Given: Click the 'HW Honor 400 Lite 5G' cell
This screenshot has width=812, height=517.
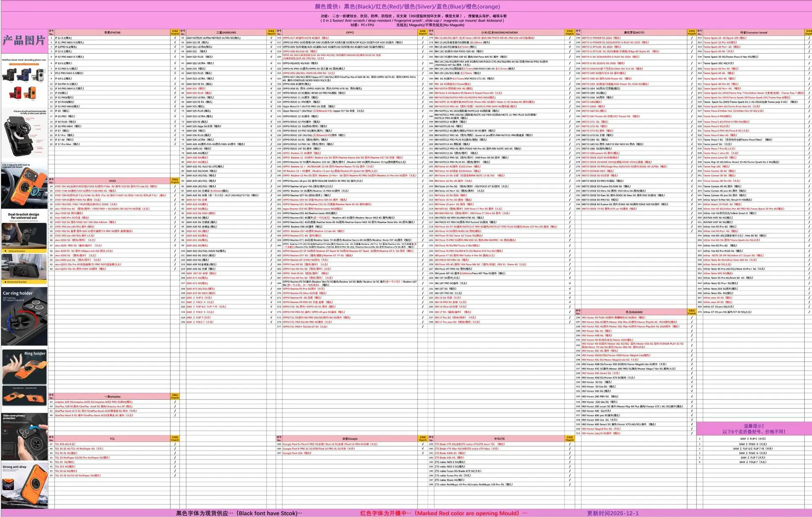Looking at the screenshot, I should [634, 420].
